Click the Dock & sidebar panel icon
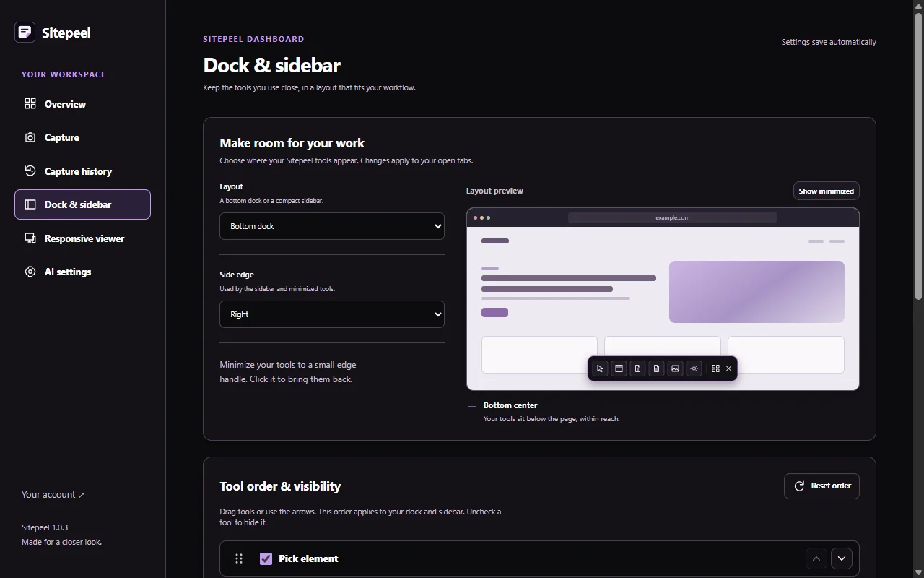Viewport: 924px width, 578px height. [x=30, y=204]
